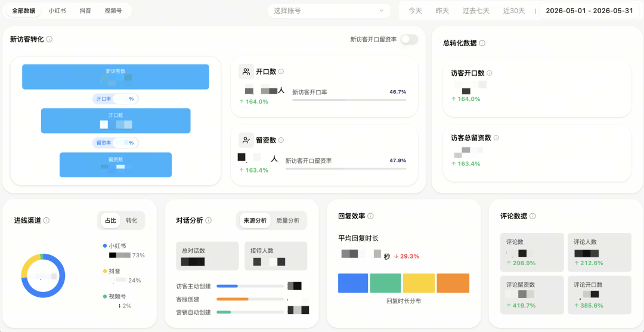Image resolution: width=644 pixels, height=332 pixels.
Task: Select the 质量分析 tab
Action: 288,220
